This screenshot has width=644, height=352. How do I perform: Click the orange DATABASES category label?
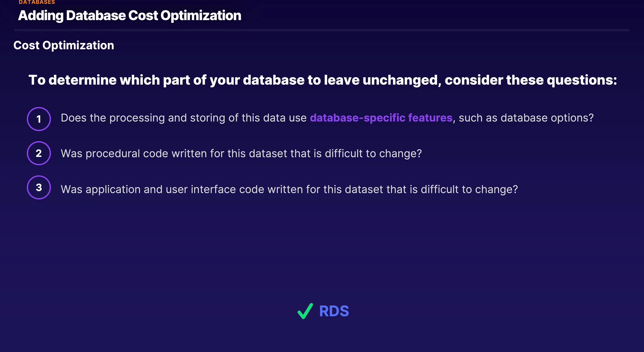click(x=37, y=2)
